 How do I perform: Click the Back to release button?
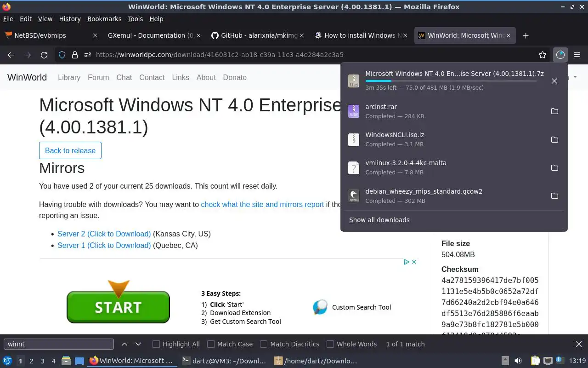(70, 150)
